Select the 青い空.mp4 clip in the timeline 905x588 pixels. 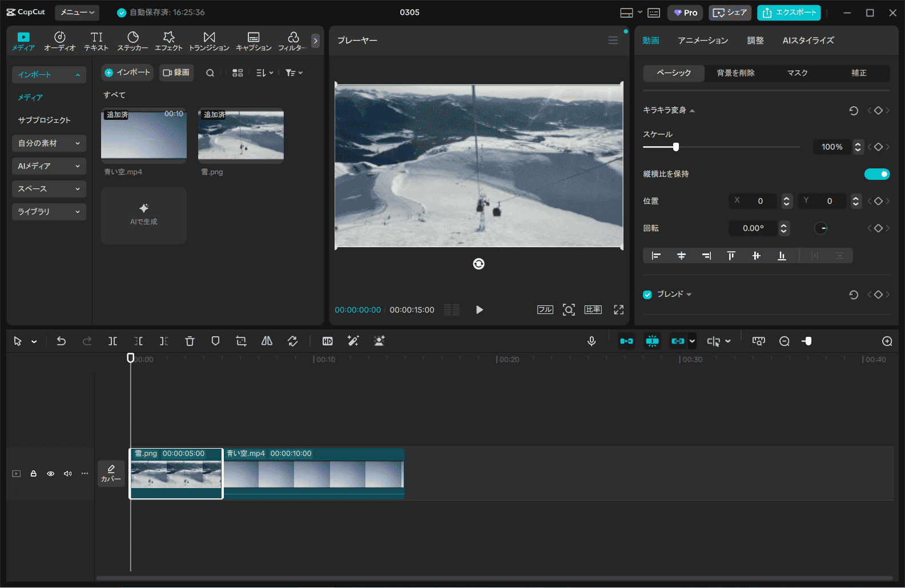(313, 474)
